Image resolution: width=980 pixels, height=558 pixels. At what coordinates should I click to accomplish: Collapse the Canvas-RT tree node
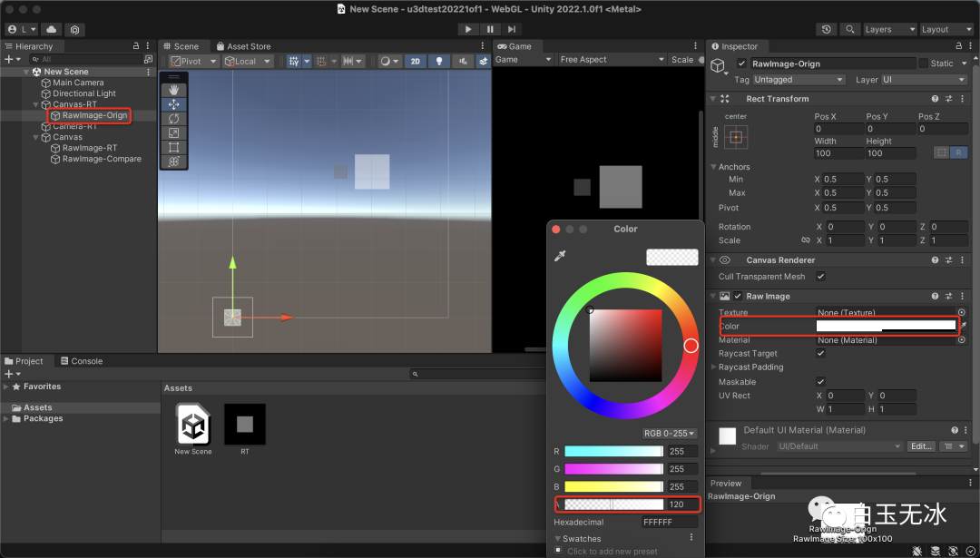tap(35, 105)
